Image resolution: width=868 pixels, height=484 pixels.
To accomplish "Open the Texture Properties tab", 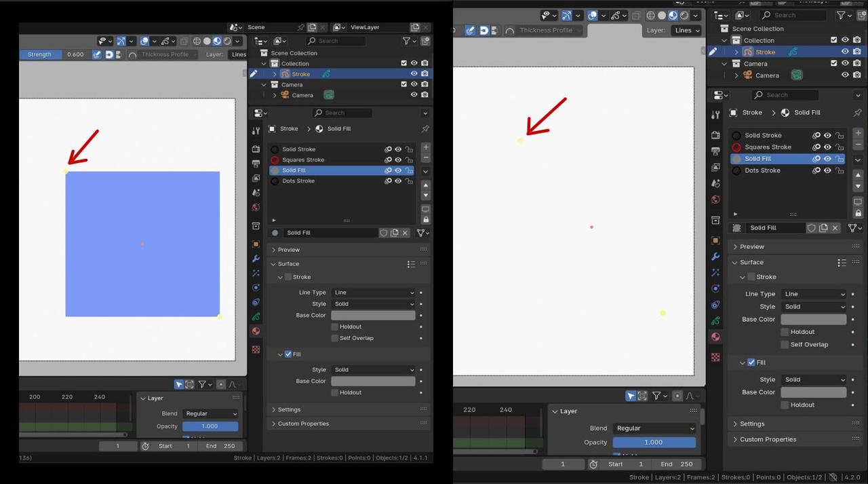I will point(256,348).
